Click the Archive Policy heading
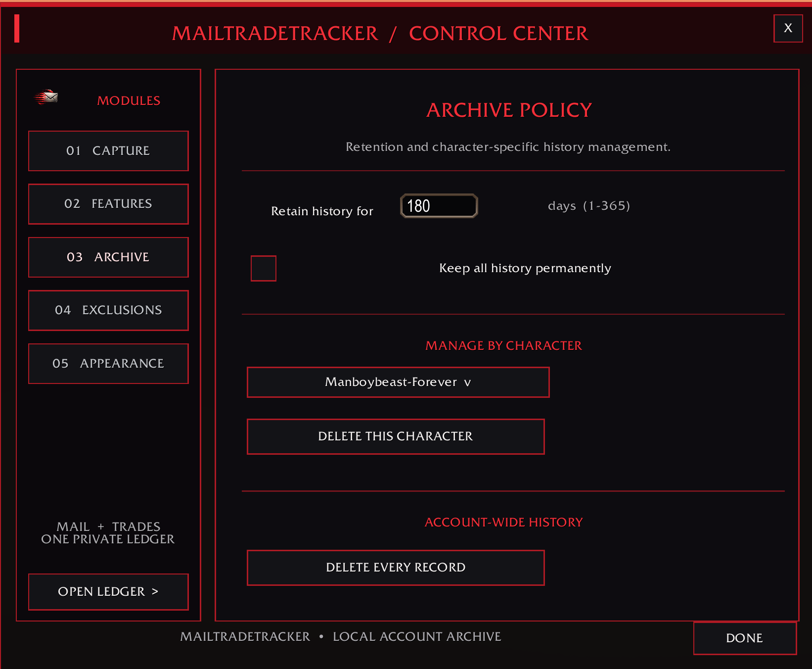Viewport: 812px width, 669px height. pyautogui.click(x=509, y=110)
